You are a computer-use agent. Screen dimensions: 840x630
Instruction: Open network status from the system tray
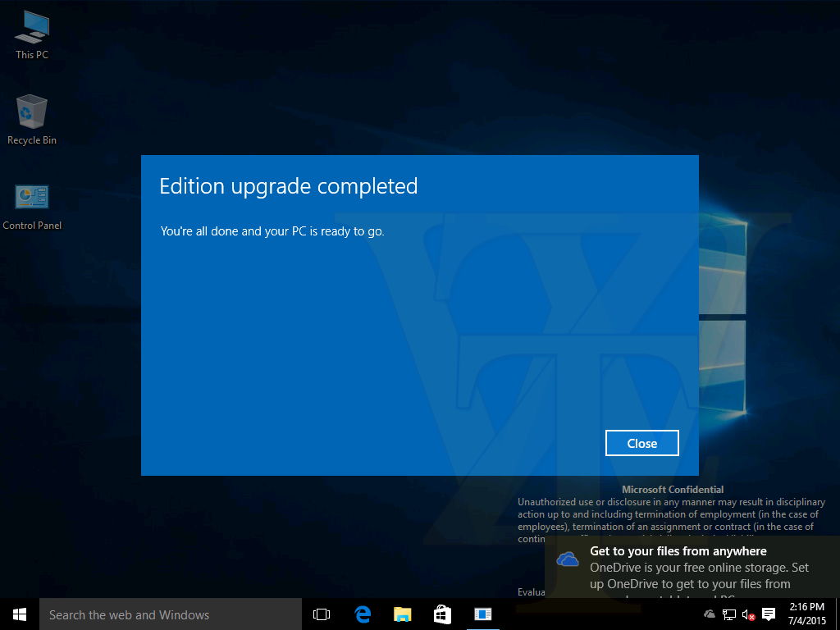728,614
